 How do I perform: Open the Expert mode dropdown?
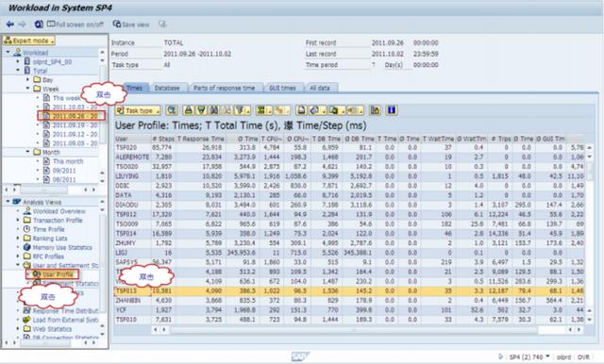(x=29, y=41)
